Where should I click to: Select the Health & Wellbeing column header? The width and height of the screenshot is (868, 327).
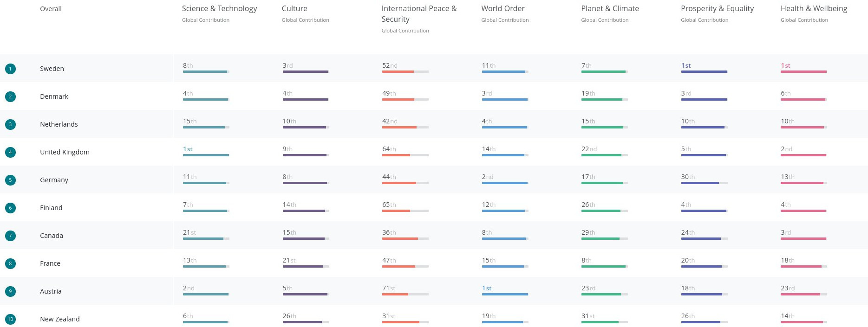(x=814, y=8)
